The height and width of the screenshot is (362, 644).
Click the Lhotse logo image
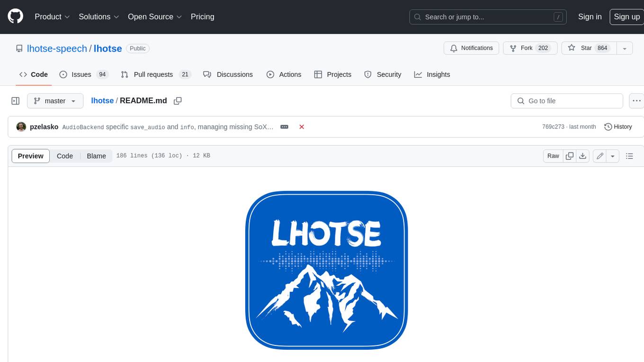click(327, 270)
